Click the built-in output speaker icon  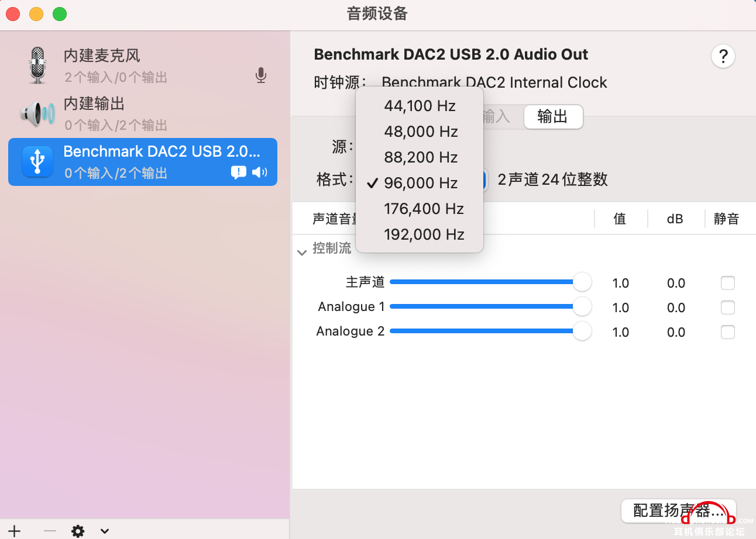click(x=37, y=113)
